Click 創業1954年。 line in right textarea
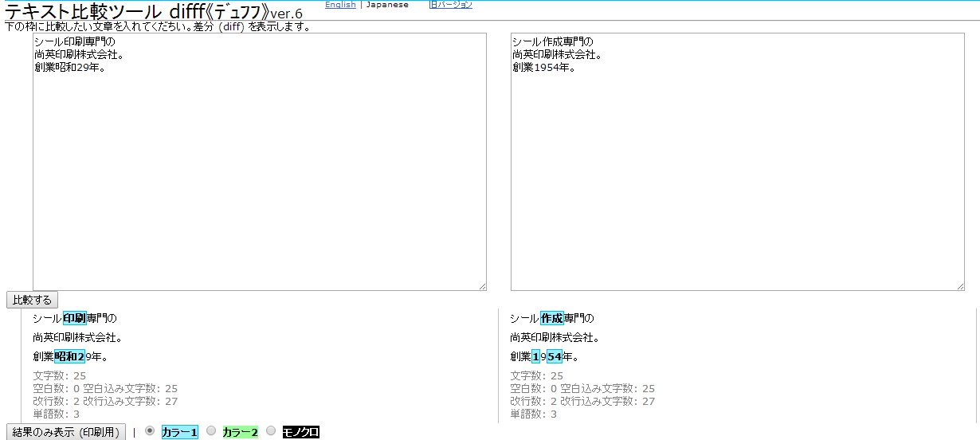The width and height of the screenshot is (980, 440). point(544,68)
